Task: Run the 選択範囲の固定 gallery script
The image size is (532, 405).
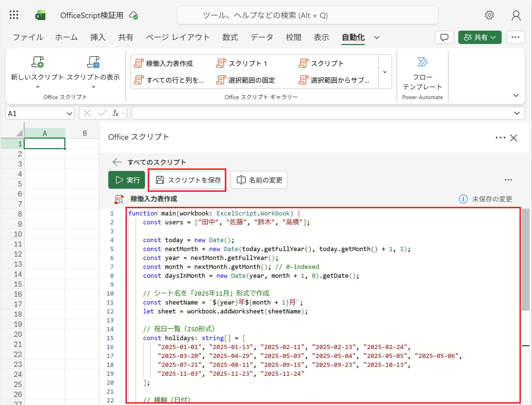Action: (x=246, y=80)
